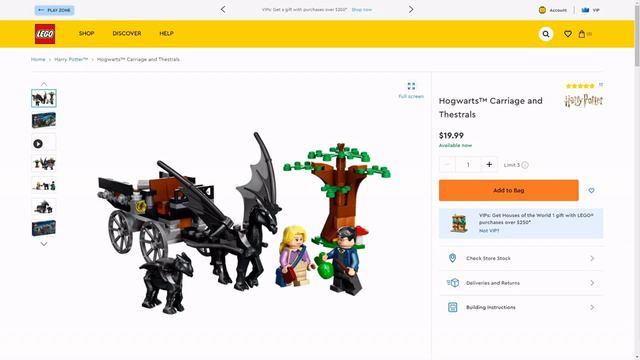Click the Houses of the World gift image
The width and height of the screenshot is (640, 360).
[459, 223]
